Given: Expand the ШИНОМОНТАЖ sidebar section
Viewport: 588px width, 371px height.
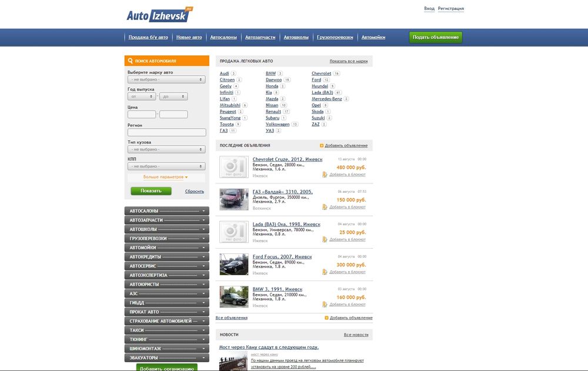Looking at the screenshot, I should [167, 349].
